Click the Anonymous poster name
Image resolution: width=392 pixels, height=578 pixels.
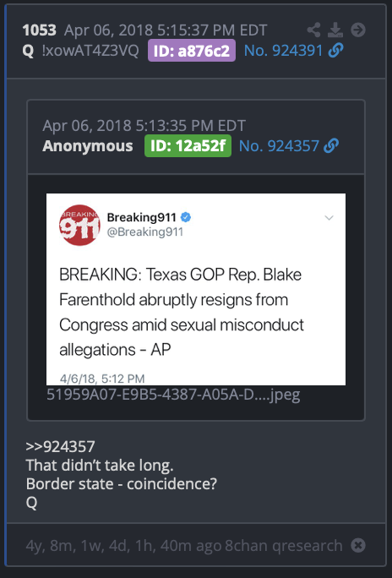pyautogui.click(x=87, y=146)
